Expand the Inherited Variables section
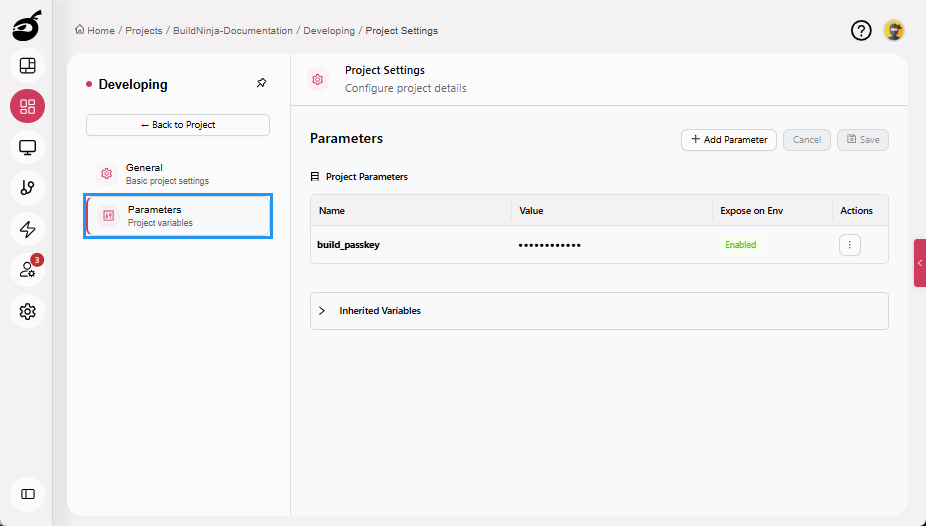The width and height of the screenshot is (926, 526). click(x=599, y=311)
